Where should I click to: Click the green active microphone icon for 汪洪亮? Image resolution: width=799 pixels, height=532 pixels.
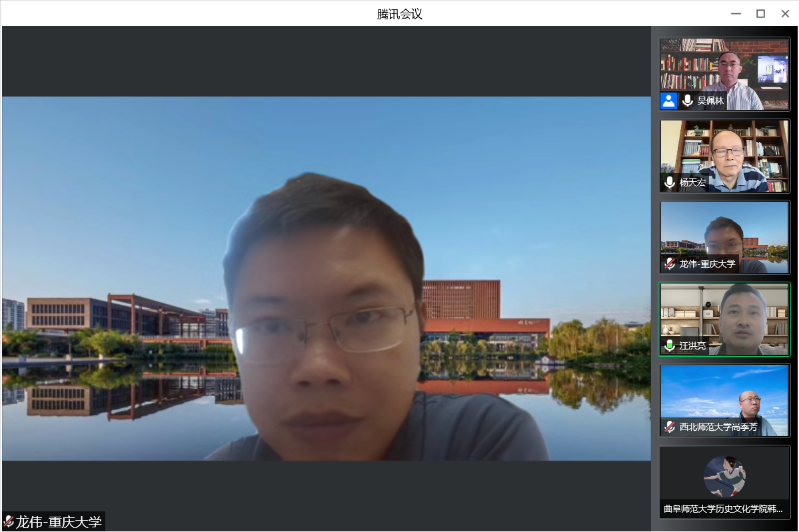pyautogui.click(x=670, y=346)
